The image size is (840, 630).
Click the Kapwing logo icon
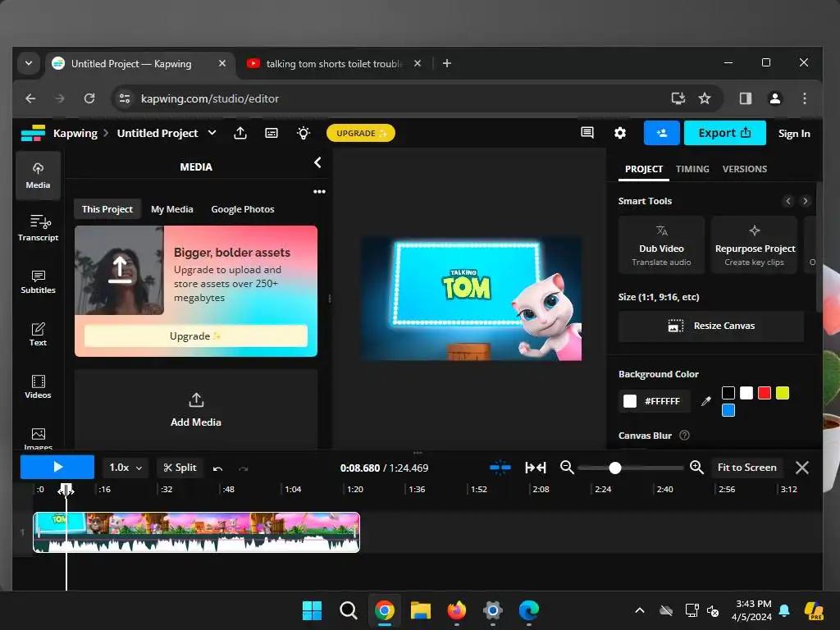(x=33, y=133)
